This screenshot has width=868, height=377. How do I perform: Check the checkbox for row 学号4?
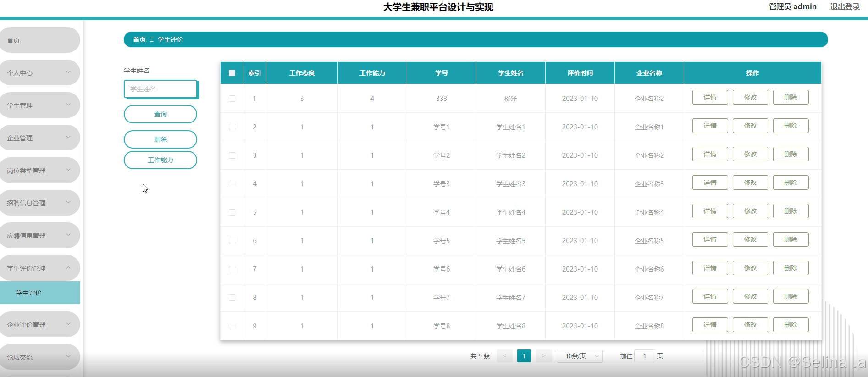(x=232, y=212)
